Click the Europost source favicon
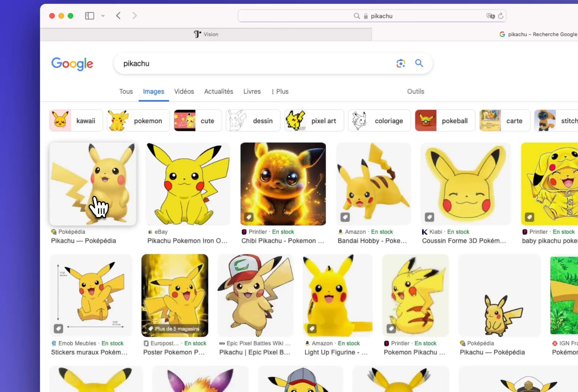 (146, 343)
